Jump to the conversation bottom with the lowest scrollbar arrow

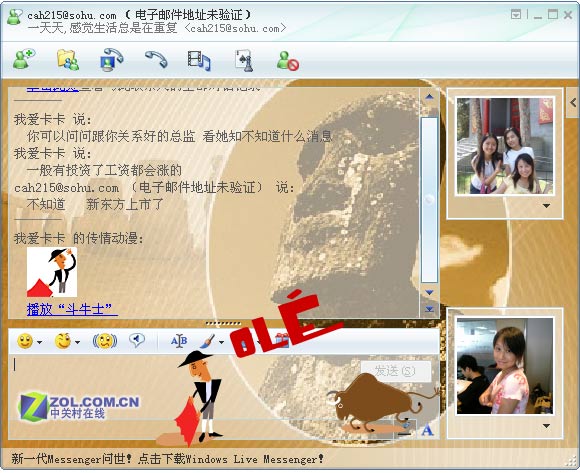[429, 308]
